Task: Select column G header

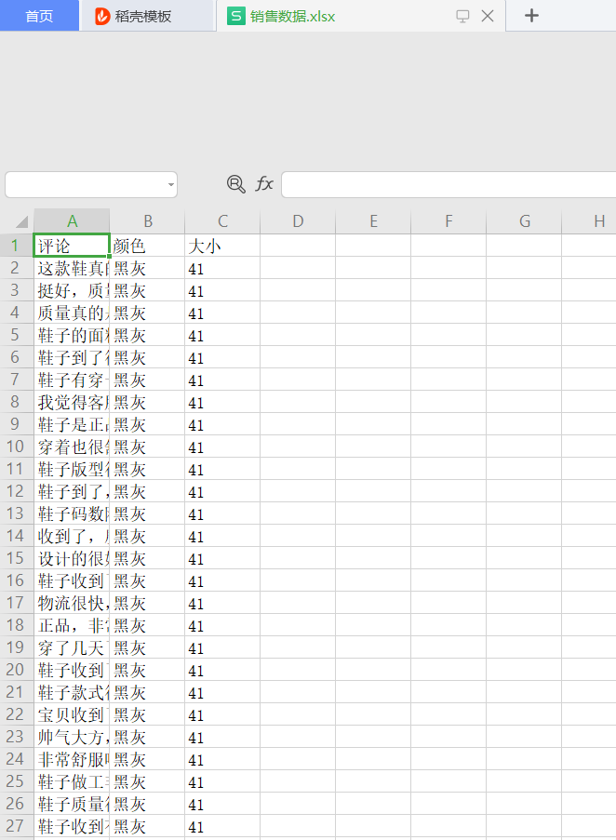Action: [x=524, y=220]
